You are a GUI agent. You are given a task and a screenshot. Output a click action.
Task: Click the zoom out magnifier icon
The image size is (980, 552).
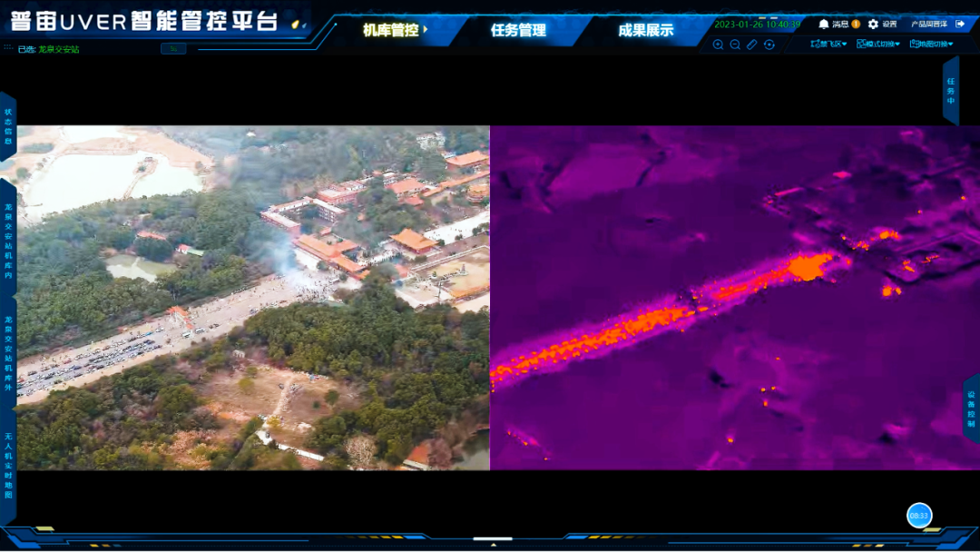[x=735, y=44]
